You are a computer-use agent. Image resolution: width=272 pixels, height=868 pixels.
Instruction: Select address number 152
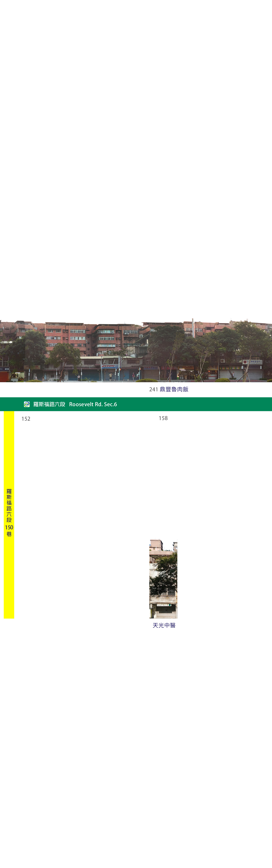click(26, 419)
